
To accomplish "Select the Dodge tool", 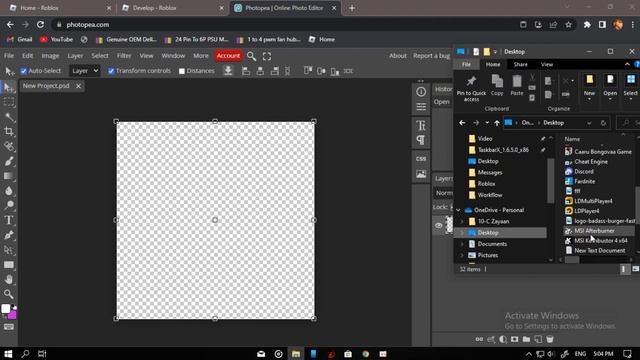I will [9, 205].
